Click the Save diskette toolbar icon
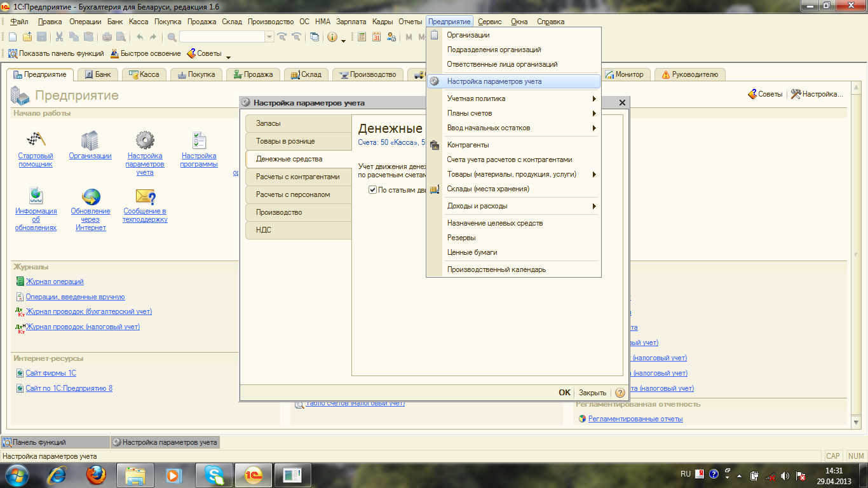Viewport: 868px width, 488px height. point(42,37)
